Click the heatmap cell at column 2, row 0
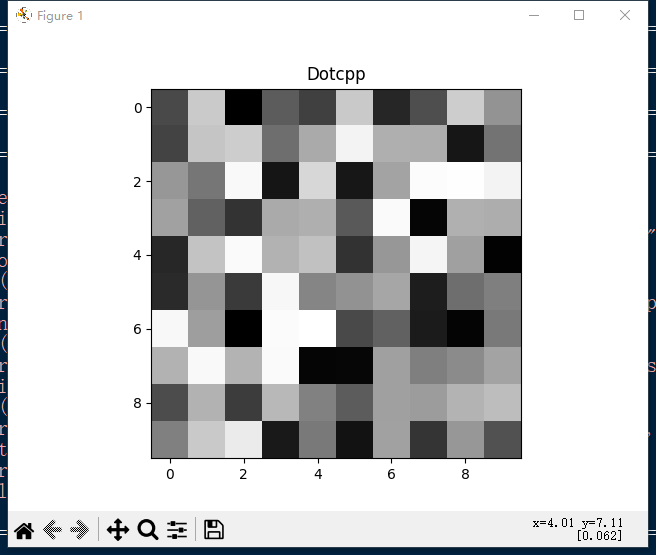Image resolution: width=656 pixels, height=555 pixels. click(x=243, y=107)
